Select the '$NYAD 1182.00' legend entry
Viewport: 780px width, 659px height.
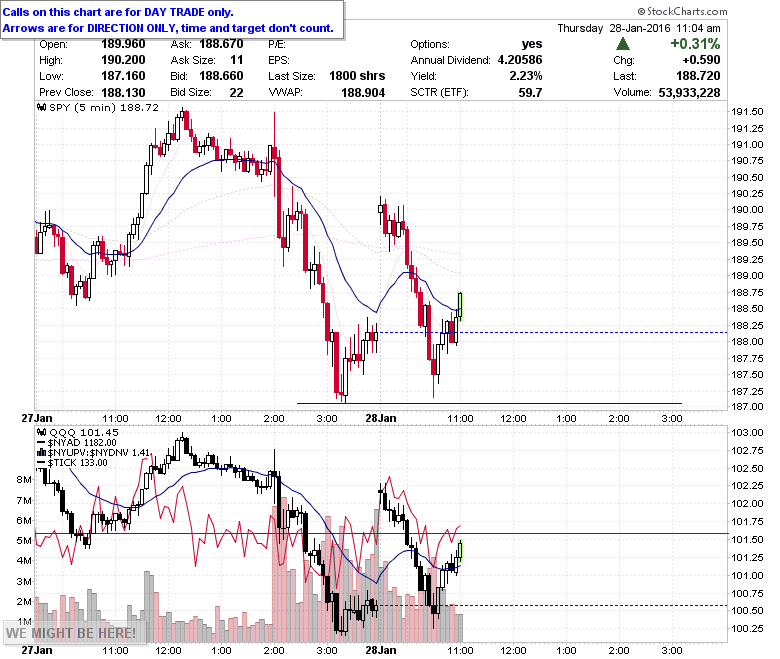pos(82,443)
